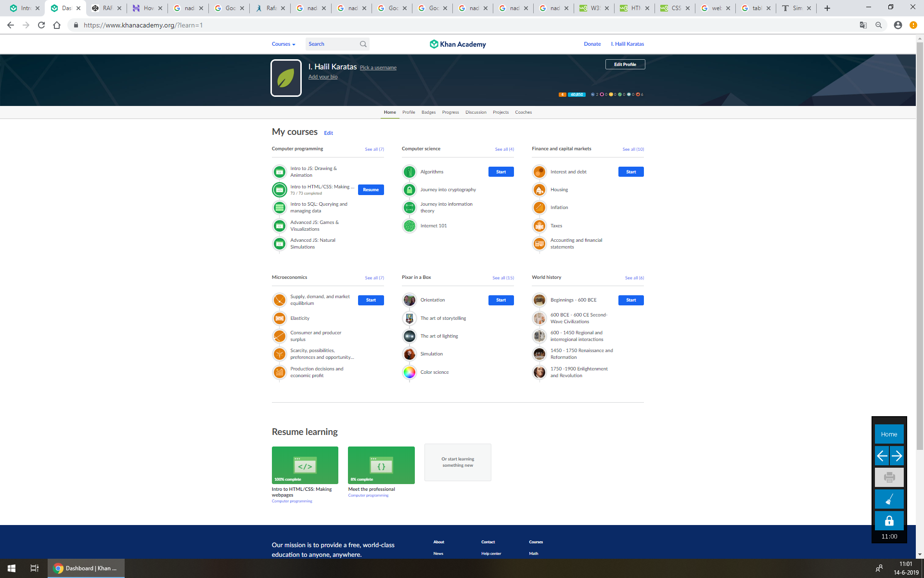
Task: Switch to the Progress tab
Action: [x=450, y=112]
